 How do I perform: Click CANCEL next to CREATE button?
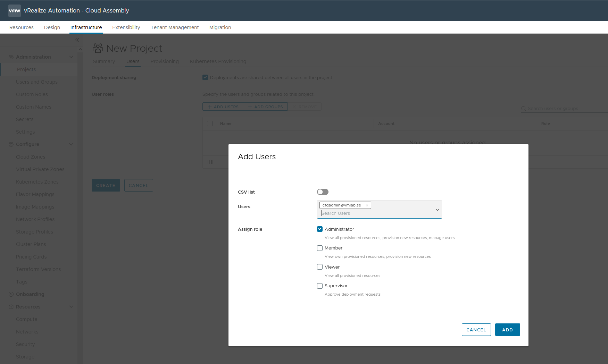pyautogui.click(x=139, y=185)
